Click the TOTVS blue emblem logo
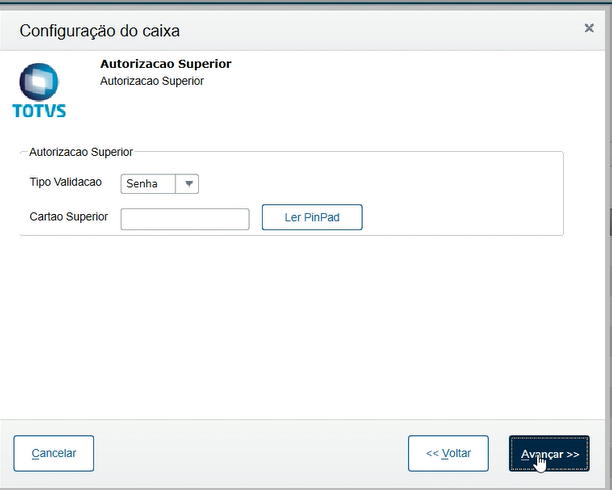Image resolution: width=612 pixels, height=490 pixels. point(39,79)
